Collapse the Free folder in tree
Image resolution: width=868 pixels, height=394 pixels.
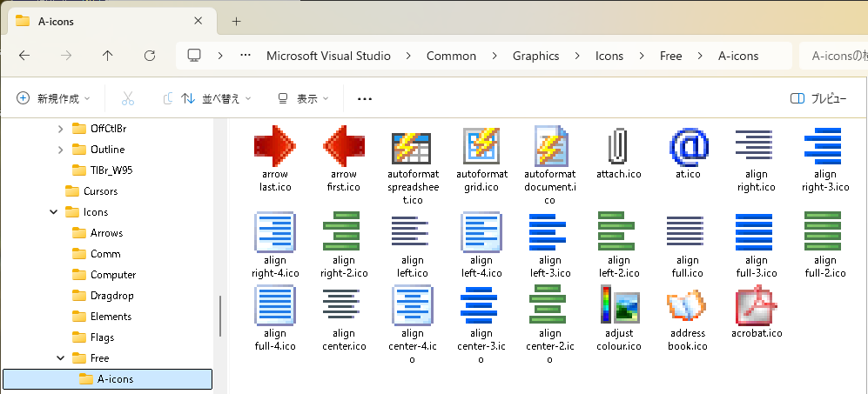coord(60,358)
